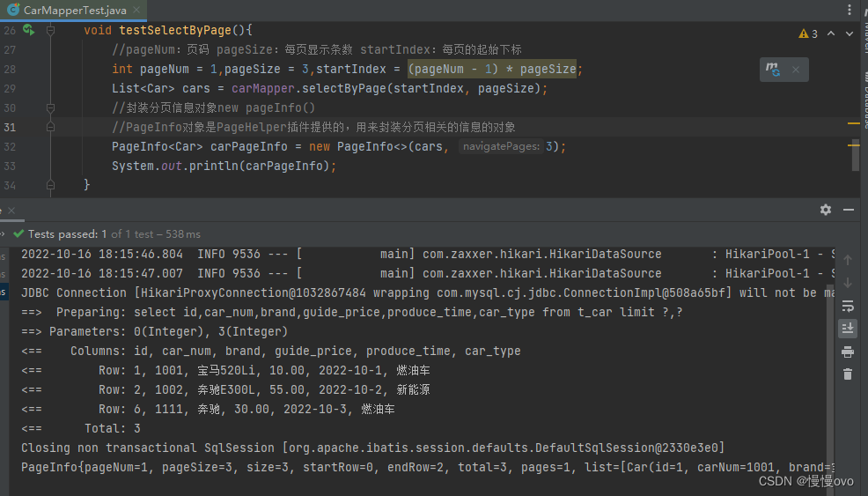Image resolution: width=868 pixels, height=496 pixels.
Task: Run testSelectByPage from the gutter icon
Action: 29,30
